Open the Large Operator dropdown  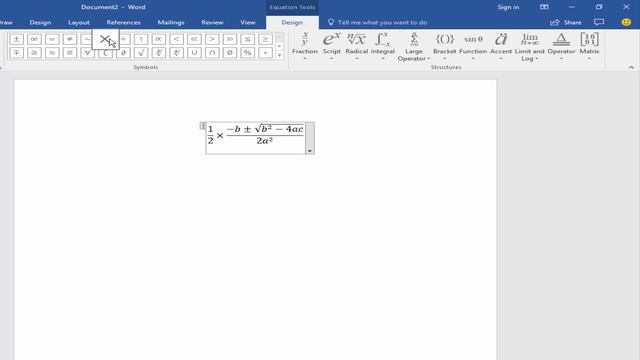414,47
